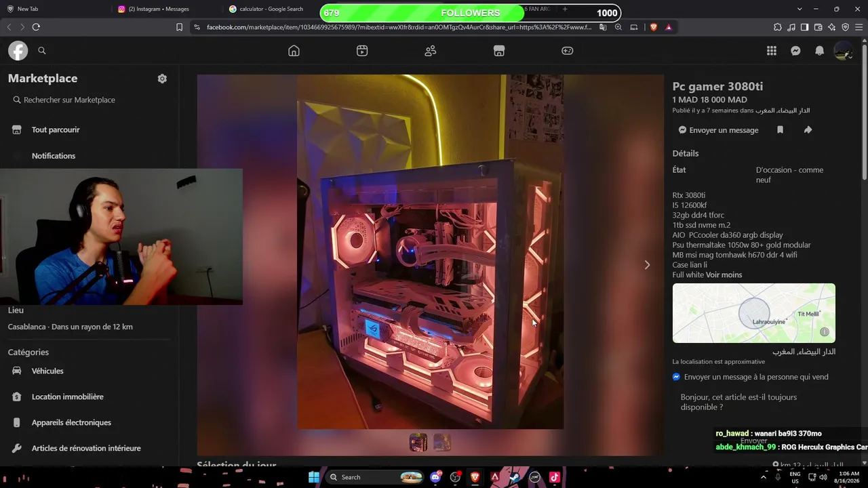Open Brave Shields lion icon
The width and height of the screenshot is (868, 488).
pyautogui.click(x=654, y=27)
